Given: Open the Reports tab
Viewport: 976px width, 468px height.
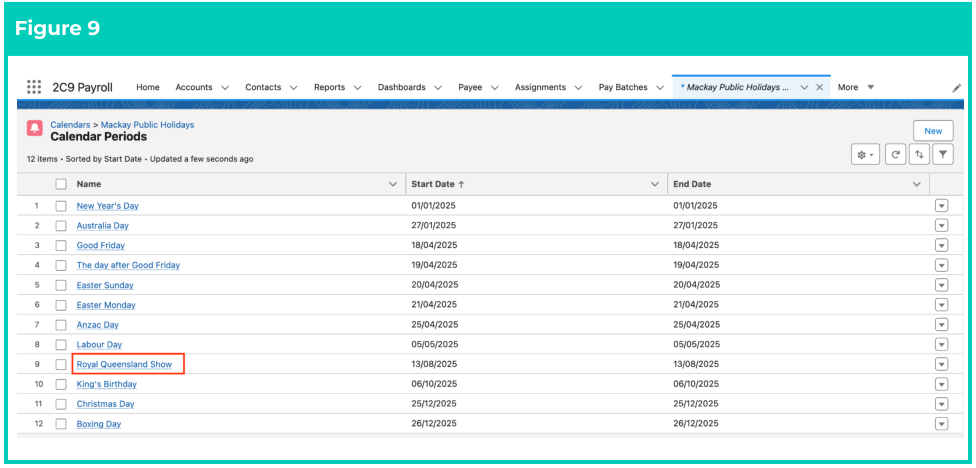Looking at the screenshot, I should (329, 87).
